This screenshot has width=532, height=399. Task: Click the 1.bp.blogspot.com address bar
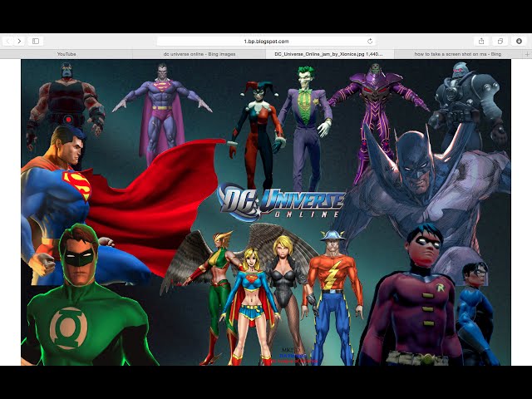[266, 42]
